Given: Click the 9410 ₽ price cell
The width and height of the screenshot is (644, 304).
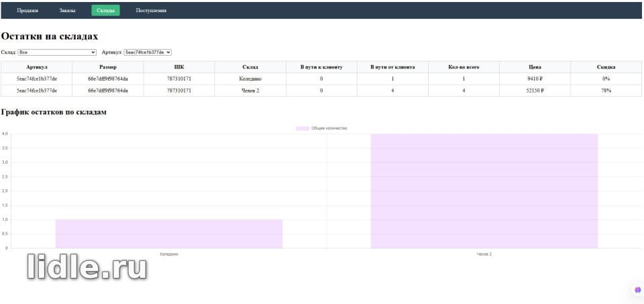Looking at the screenshot, I should pos(535,79).
